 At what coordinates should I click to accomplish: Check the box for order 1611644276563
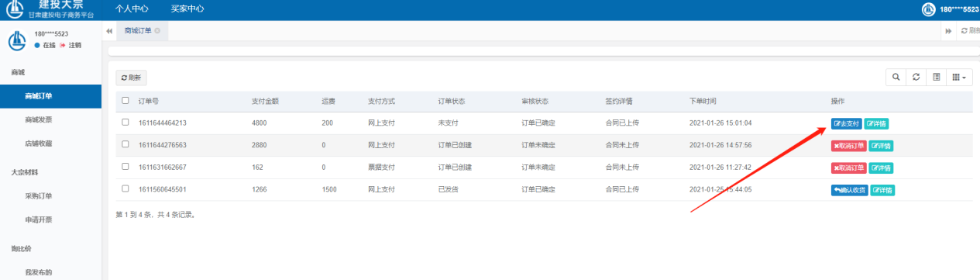(x=126, y=145)
